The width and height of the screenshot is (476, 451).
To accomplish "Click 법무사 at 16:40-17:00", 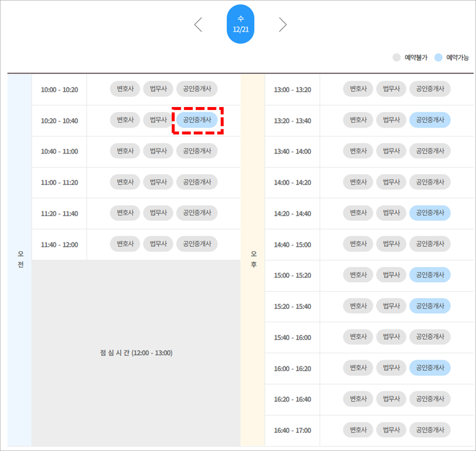I will [391, 430].
